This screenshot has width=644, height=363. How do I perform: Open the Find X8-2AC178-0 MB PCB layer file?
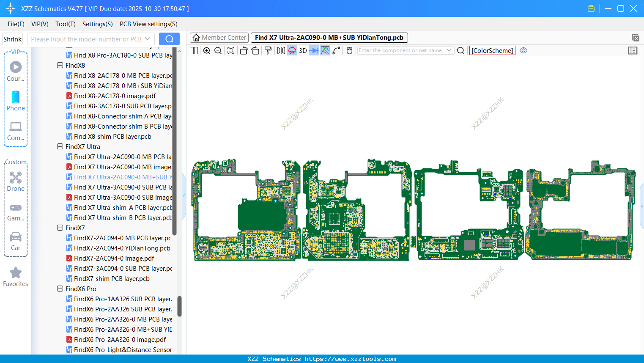click(x=119, y=76)
